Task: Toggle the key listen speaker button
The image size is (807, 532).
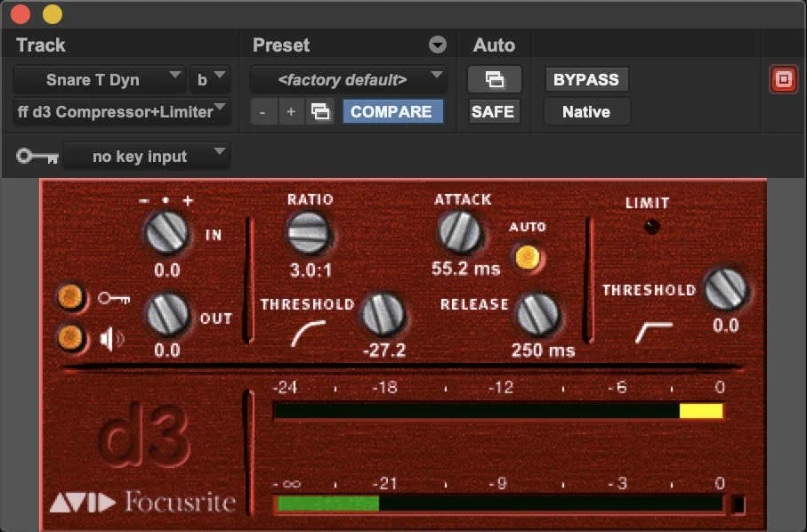Action: pos(71,337)
